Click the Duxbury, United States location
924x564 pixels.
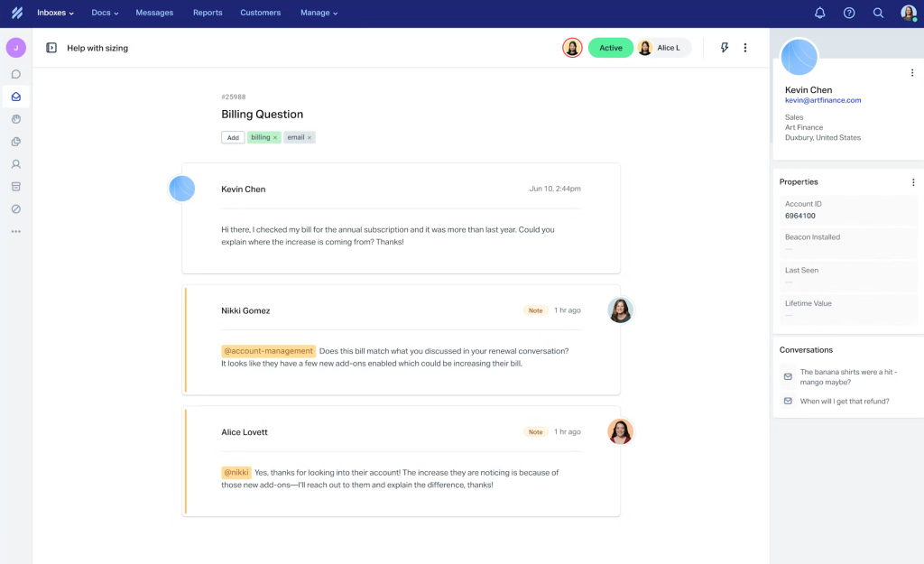(823, 137)
